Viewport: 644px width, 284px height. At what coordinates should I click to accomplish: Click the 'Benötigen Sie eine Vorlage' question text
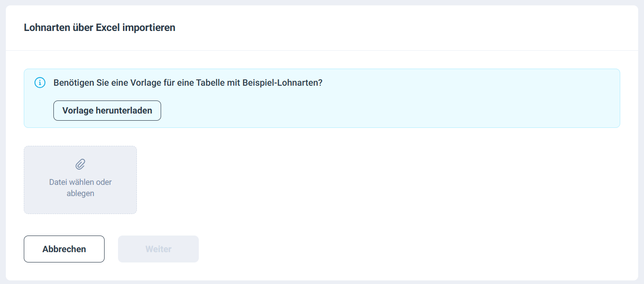(188, 83)
